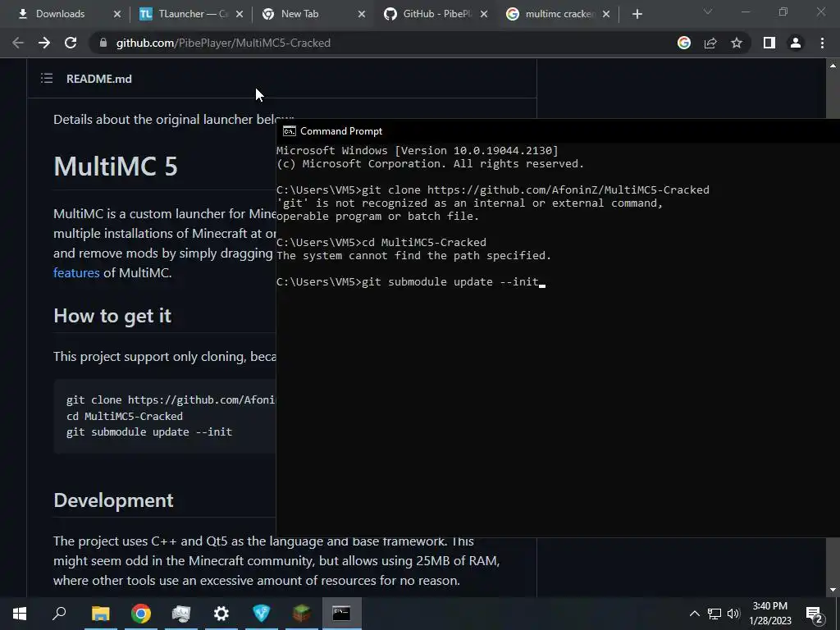Click the How to get it heading

pyautogui.click(x=112, y=316)
